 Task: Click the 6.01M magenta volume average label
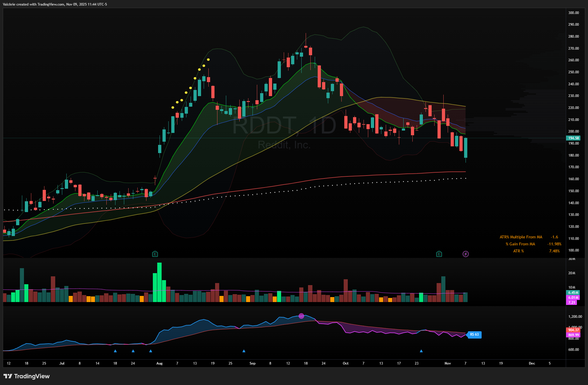pos(573,297)
